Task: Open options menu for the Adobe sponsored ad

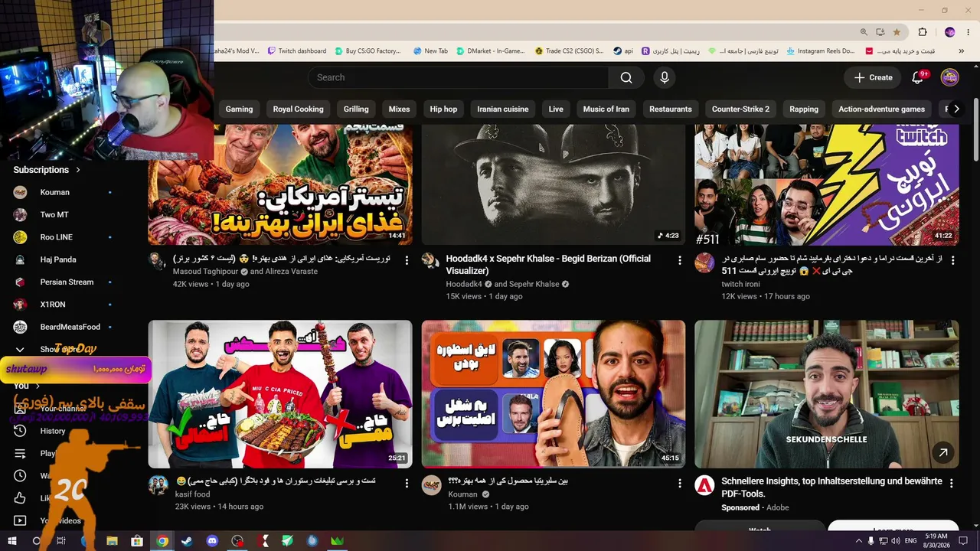Action: [952, 484]
